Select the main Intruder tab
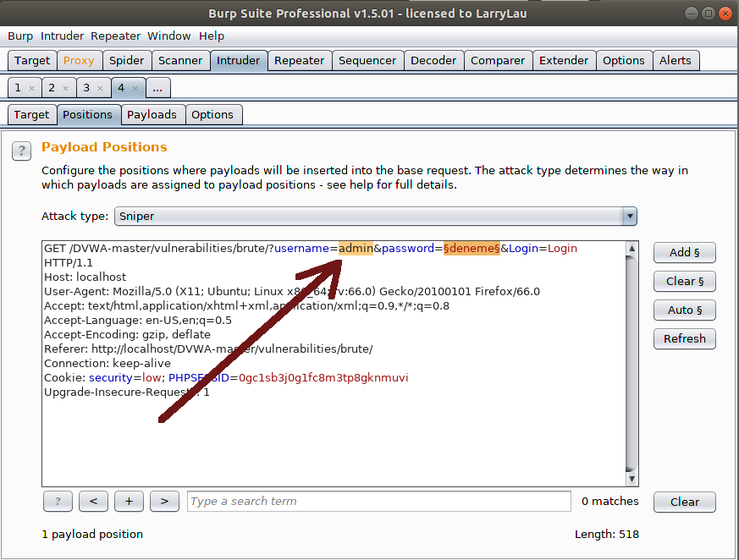Screen dimensions: 739x560 coord(238,61)
